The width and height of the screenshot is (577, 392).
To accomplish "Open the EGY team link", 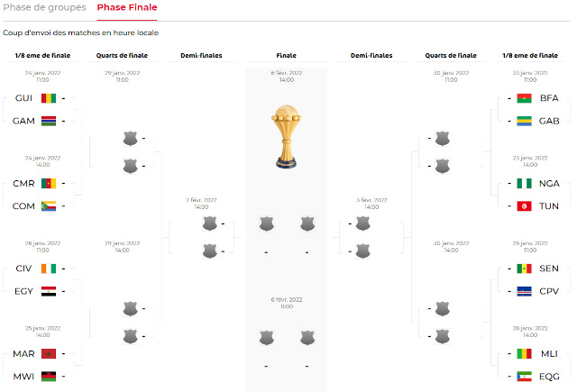I will 23,291.
